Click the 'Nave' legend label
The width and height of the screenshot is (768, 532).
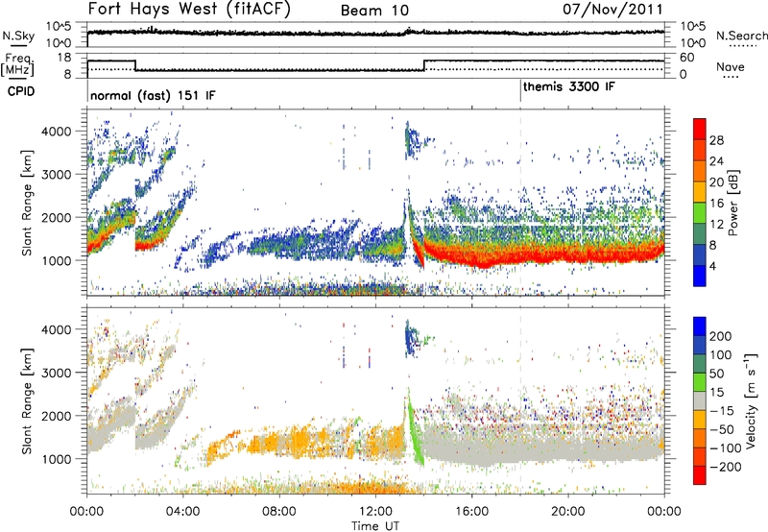click(x=730, y=66)
